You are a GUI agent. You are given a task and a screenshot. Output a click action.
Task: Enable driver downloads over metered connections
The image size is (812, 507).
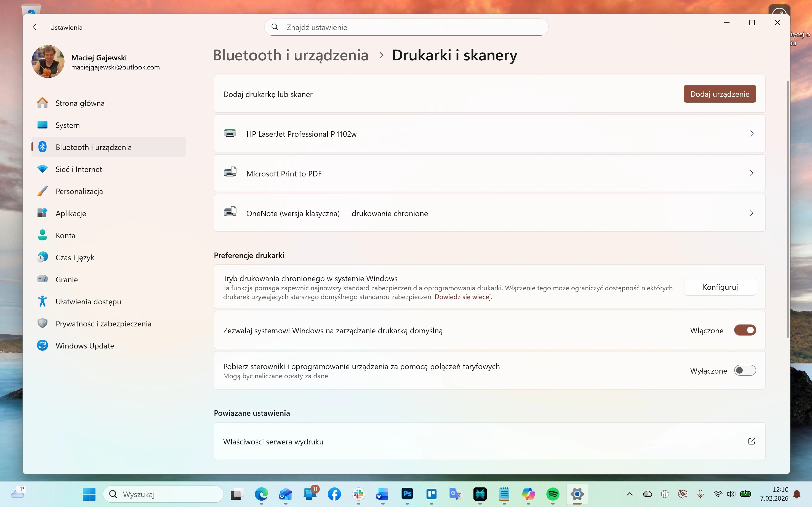click(745, 371)
